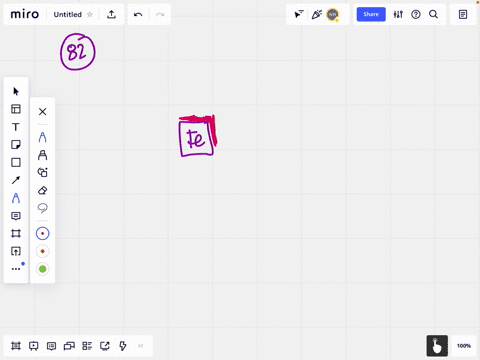Pick the second red pen color swatch
This screenshot has width=480, height=360.
42,251
